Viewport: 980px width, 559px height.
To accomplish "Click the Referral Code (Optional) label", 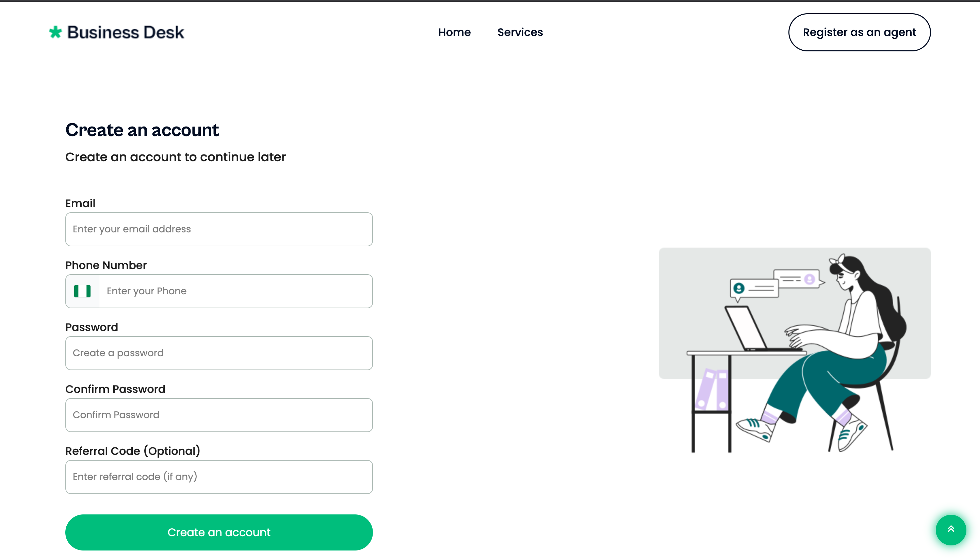I will pos(133,451).
